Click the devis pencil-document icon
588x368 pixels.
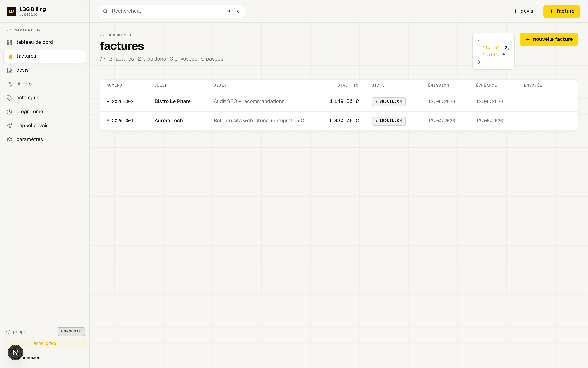pos(9,70)
